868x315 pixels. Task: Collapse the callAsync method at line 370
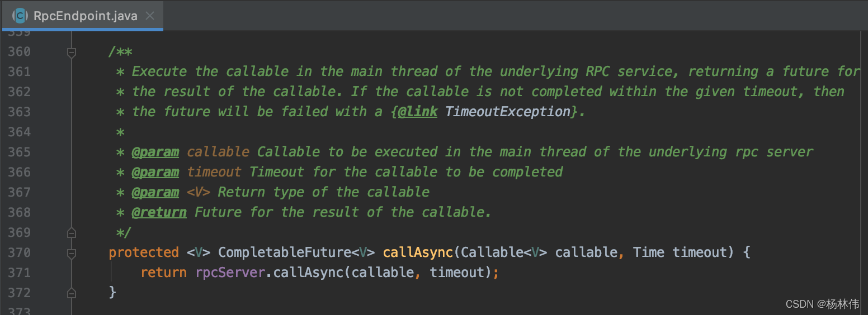click(x=71, y=253)
